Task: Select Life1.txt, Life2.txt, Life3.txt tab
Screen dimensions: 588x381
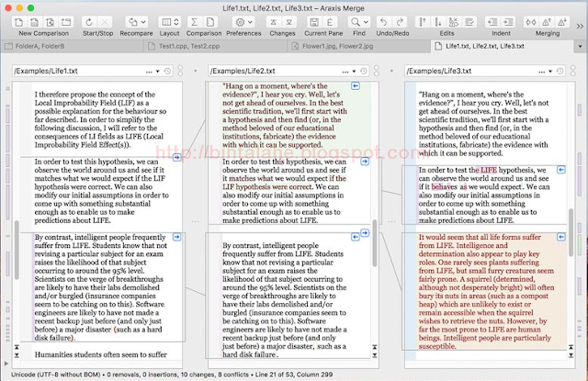Action: tap(502, 47)
